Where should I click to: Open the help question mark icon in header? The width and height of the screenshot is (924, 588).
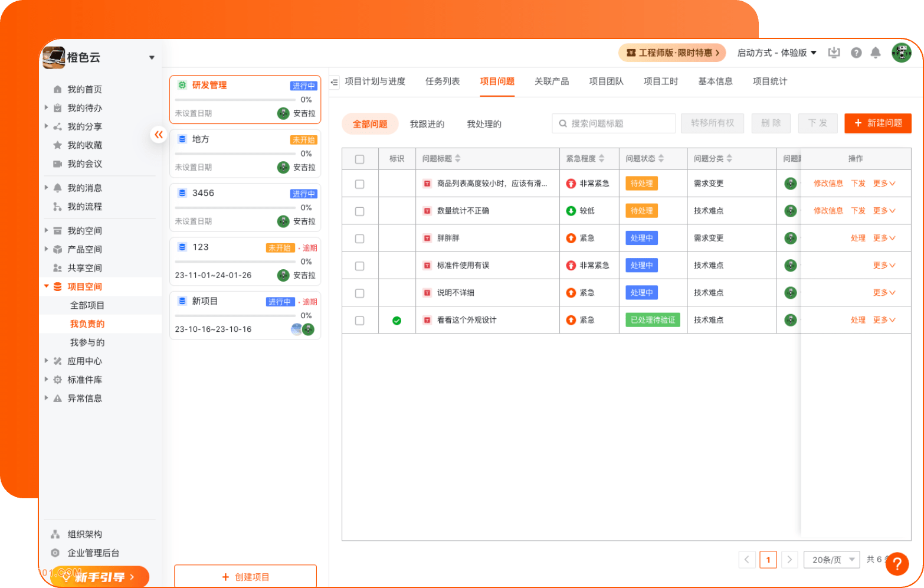856,53
